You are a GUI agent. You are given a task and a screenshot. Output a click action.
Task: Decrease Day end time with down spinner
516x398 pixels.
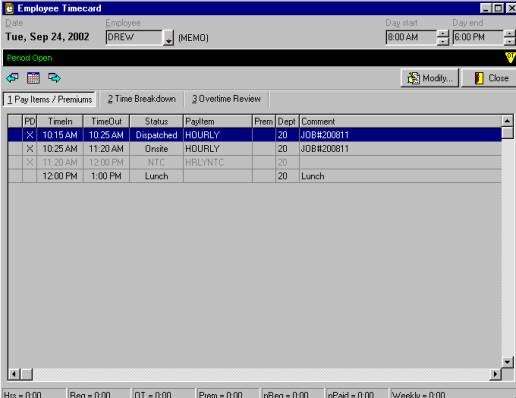click(510, 41)
